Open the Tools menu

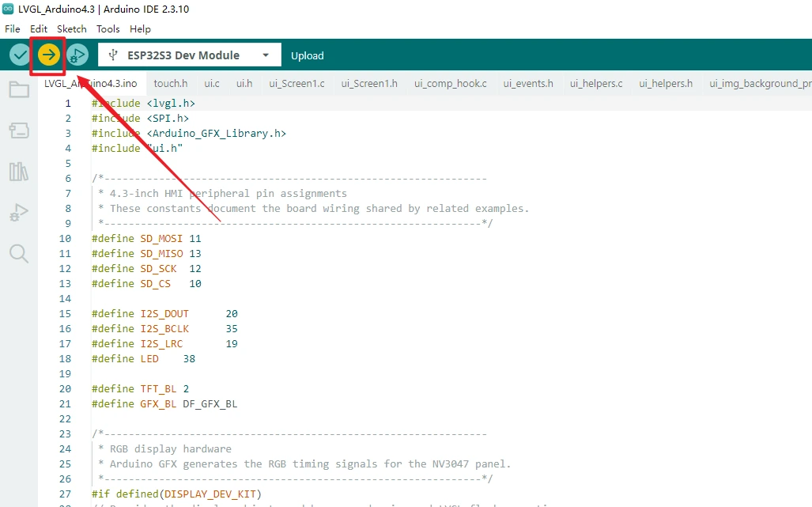tap(108, 29)
